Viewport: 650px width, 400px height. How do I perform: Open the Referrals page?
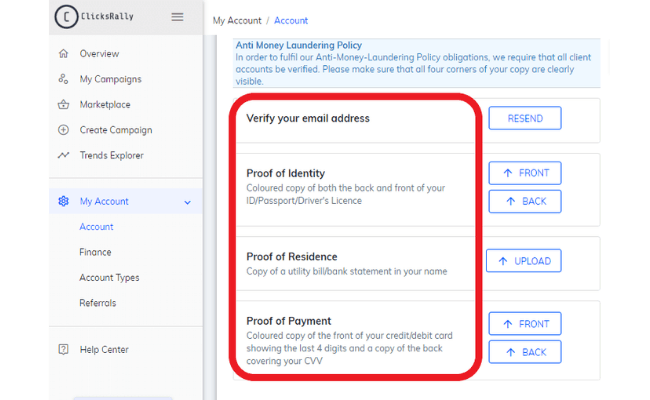(97, 303)
